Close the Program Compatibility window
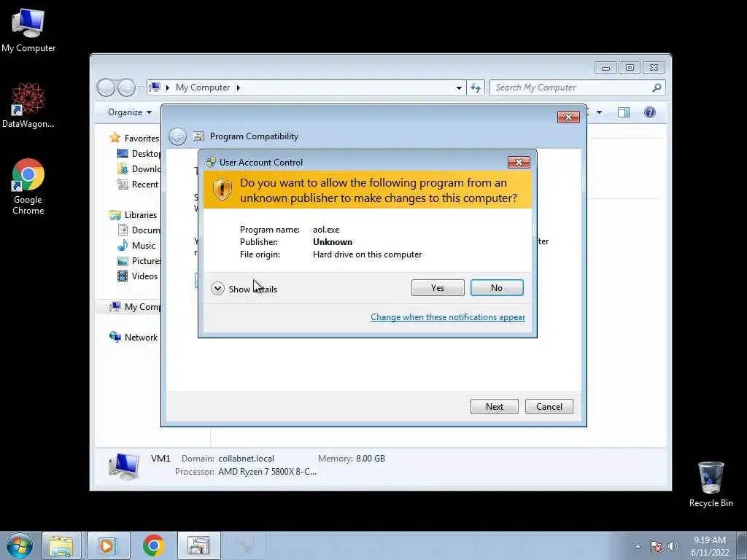The image size is (747, 560). point(568,117)
